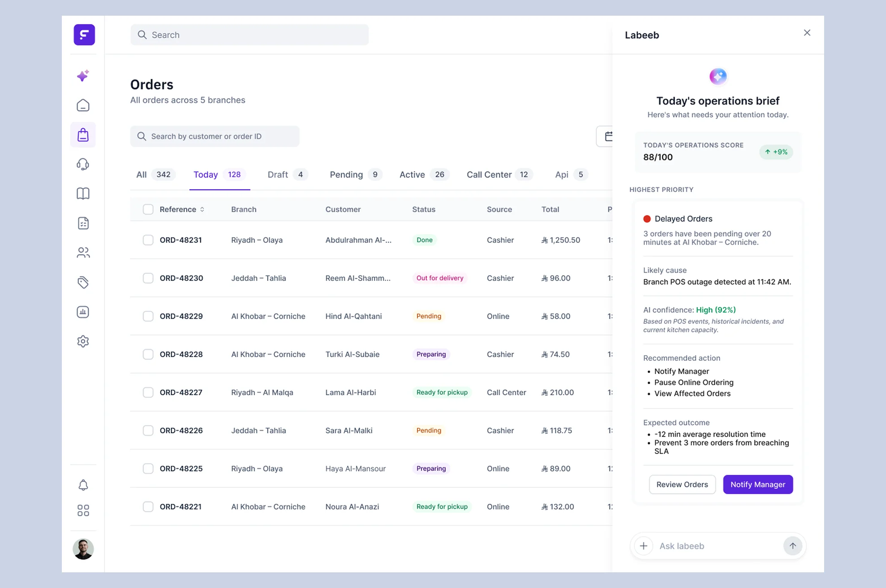
Task: Click the user profile avatar
Action: point(83,549)
